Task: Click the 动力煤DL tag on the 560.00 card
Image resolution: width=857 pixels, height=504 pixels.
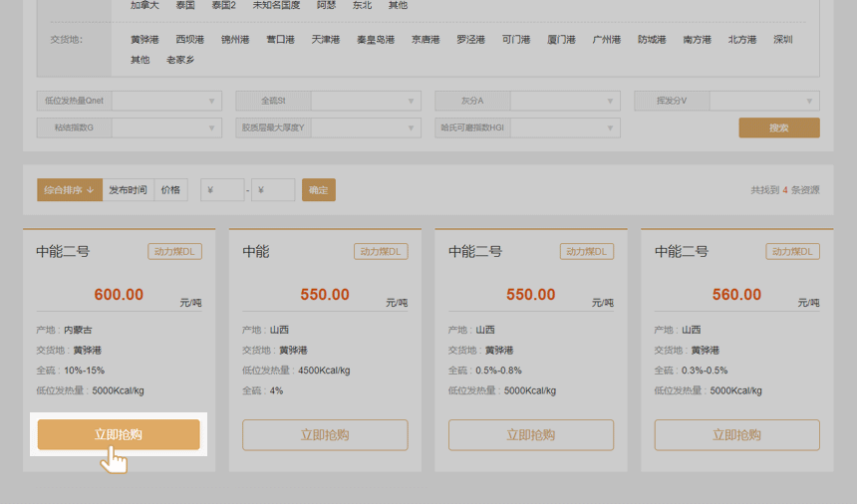Action: [x=792, y=252]
